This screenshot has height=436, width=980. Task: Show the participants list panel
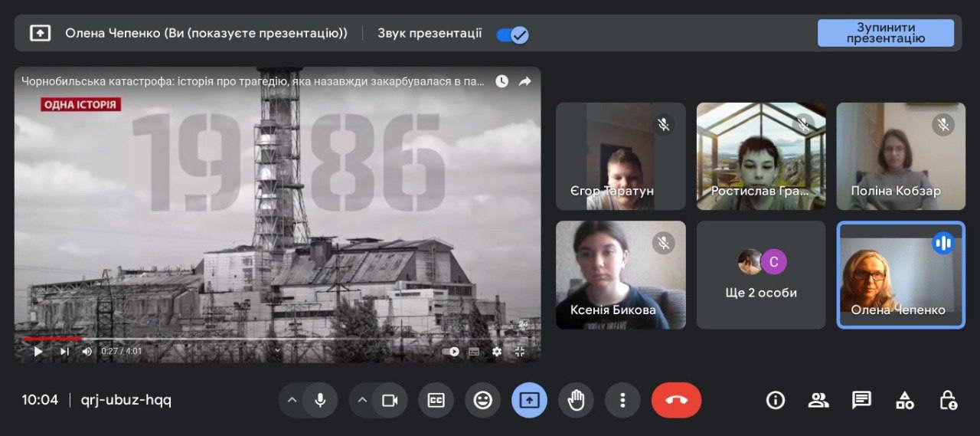click(x=818, y=400)
